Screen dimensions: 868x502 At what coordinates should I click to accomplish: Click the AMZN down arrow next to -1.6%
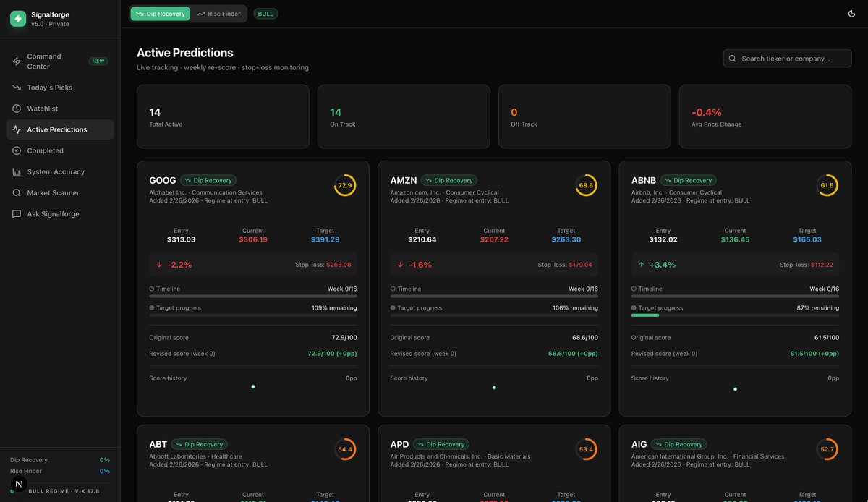coord(400,265)
